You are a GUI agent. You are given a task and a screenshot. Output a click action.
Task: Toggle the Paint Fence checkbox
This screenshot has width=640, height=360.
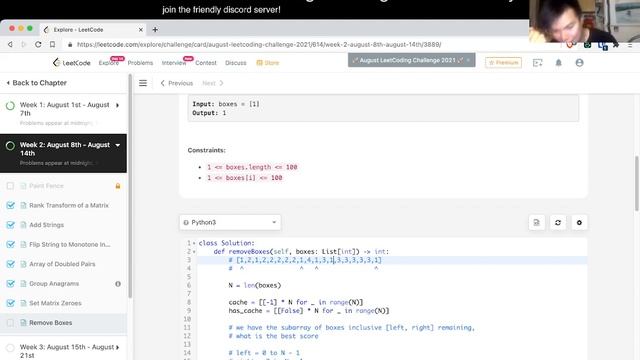[10, 186]
